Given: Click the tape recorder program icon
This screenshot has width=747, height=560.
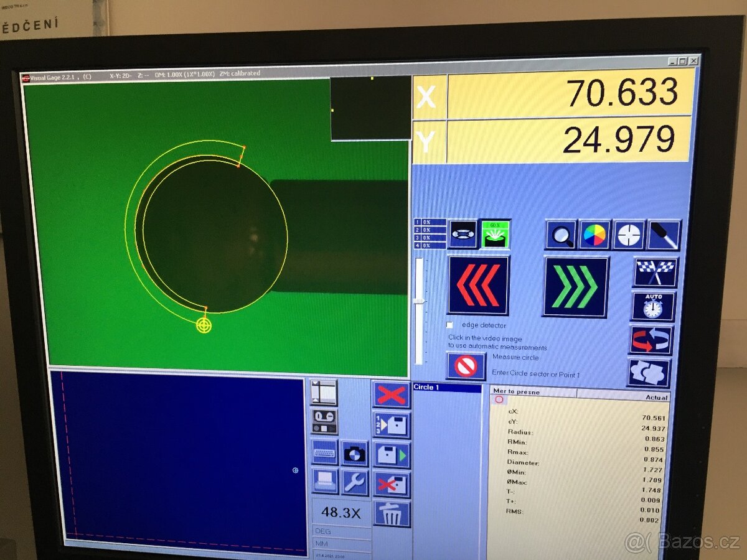Looking at the screenshot, I should click(324, 421).
